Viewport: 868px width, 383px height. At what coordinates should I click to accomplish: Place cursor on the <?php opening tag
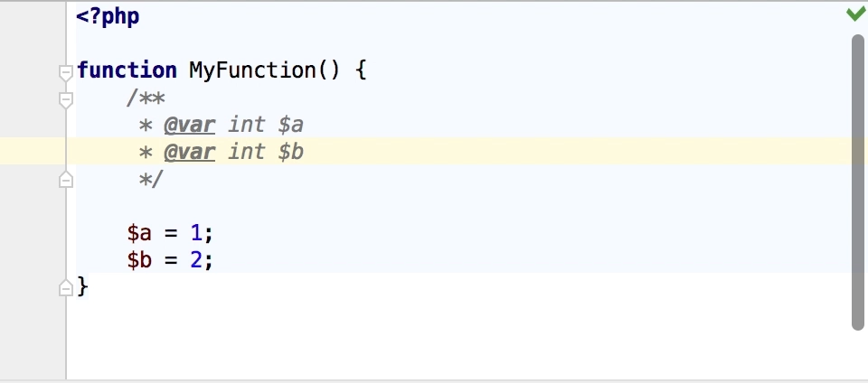(108, 16)
